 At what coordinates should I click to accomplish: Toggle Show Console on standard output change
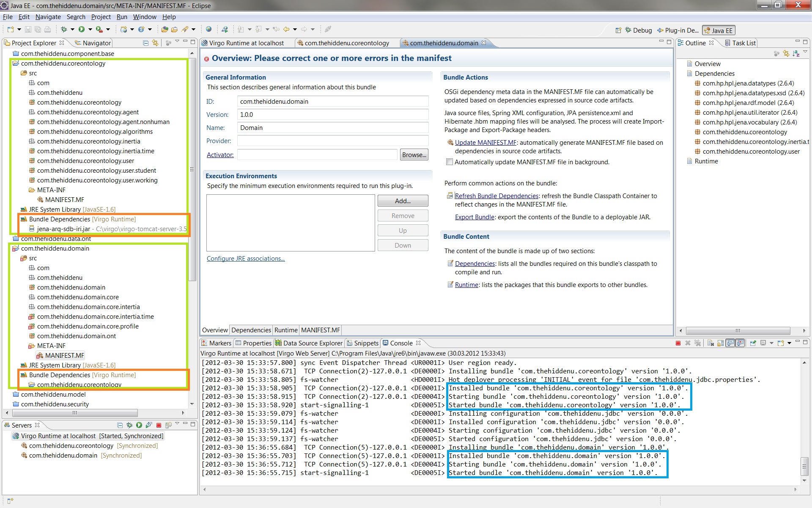coord(730,343)
